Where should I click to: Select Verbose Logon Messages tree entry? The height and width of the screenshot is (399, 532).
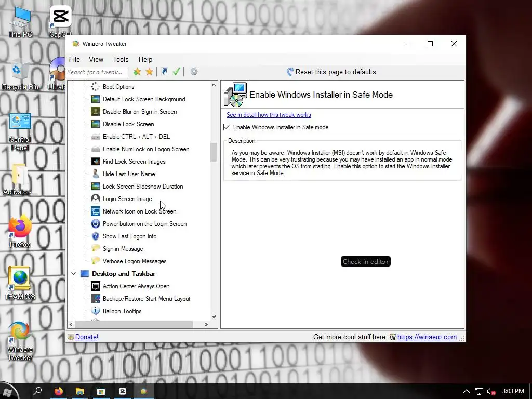[x=135, y=261]
